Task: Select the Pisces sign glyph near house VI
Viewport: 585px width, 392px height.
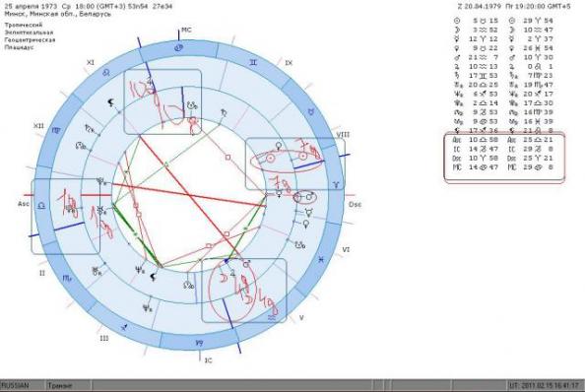Action: click(321, 260)
